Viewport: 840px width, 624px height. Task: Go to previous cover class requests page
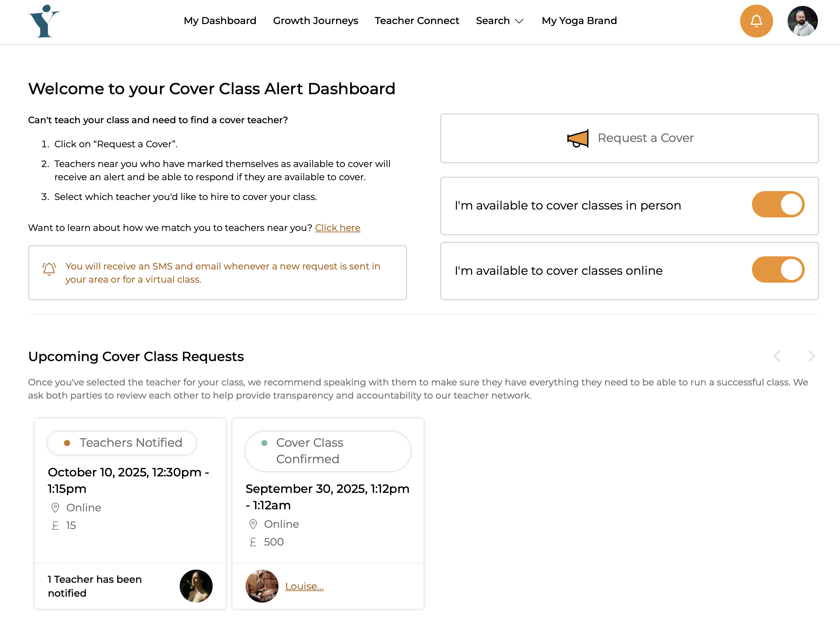(x=777, y=356)
